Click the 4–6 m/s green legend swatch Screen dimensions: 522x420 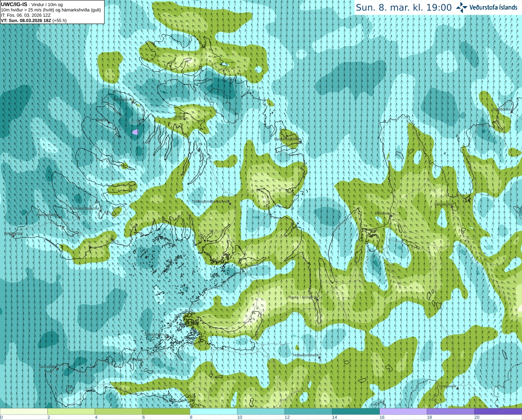(119, 411)
